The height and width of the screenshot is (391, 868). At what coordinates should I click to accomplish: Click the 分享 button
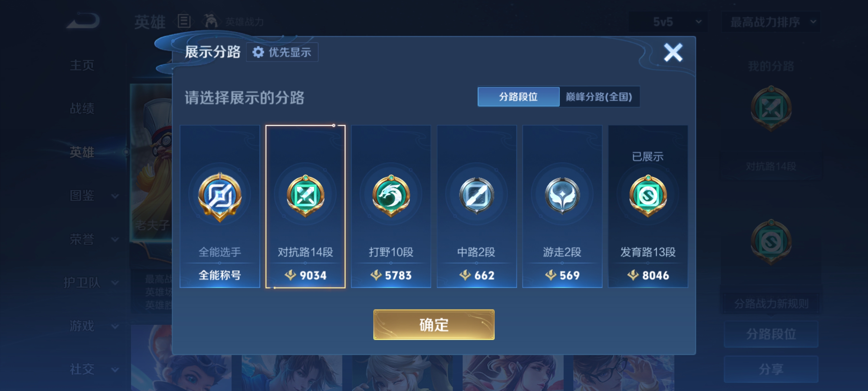tap(771, 369)
